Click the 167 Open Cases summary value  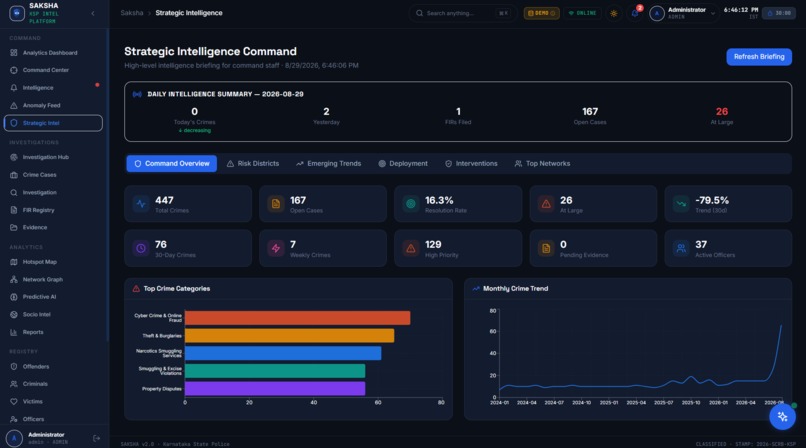pyautogui.click(x=590, y=111)
